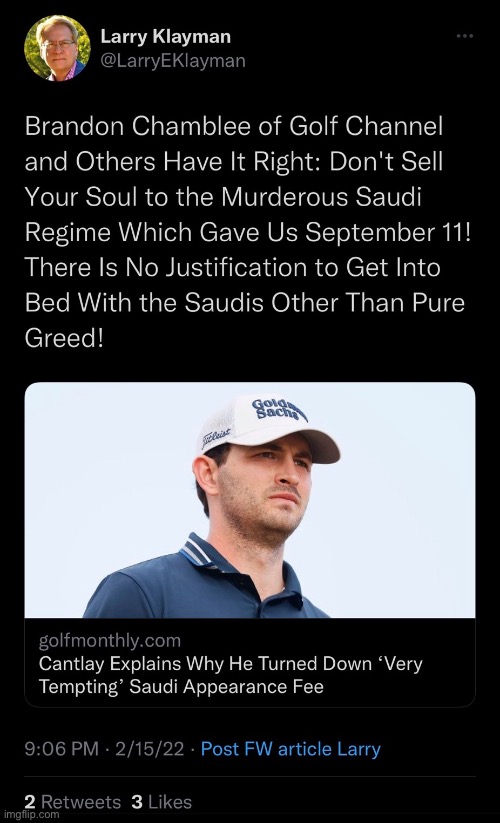This screenshot has height=823, width=500.
Task: Open Larry Klayman's profile avatar
Action: (x=58, y=47)
